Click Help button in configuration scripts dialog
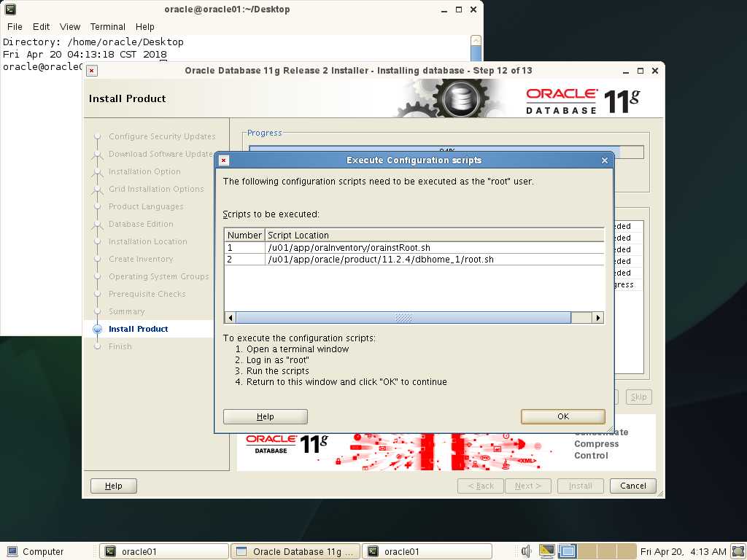 (266, 416)
